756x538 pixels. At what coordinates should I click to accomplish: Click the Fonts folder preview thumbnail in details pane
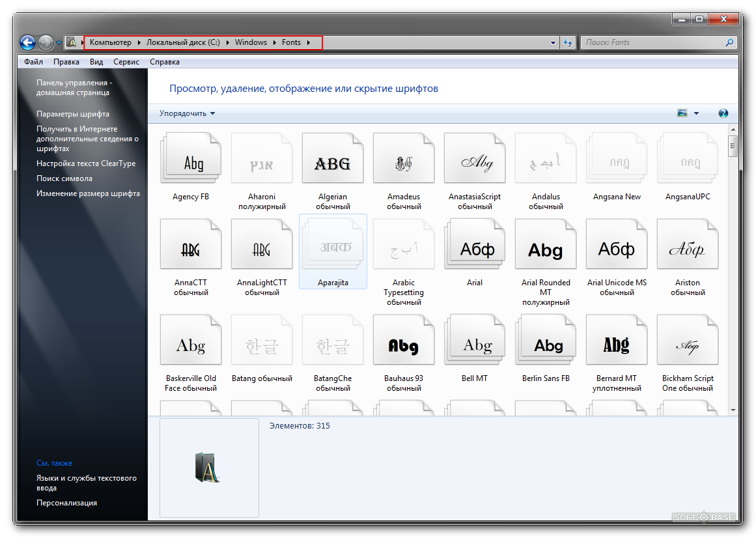[x=209, y=468]
